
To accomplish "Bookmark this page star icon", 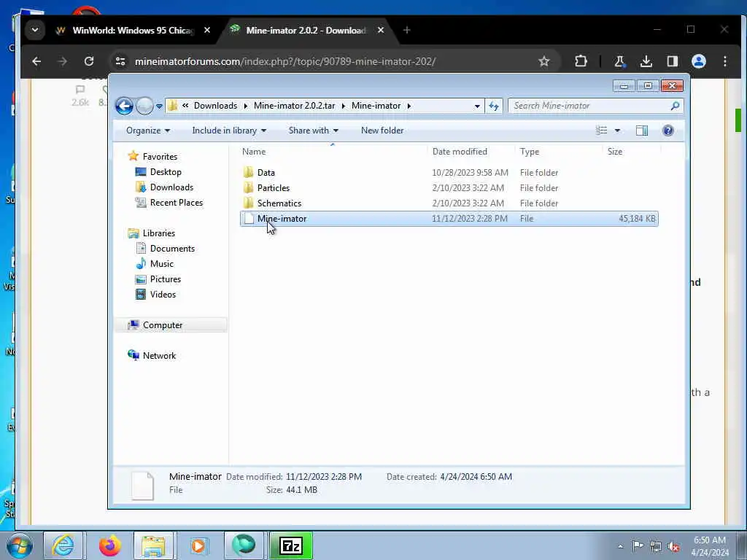I will click(x=544, y=61).
